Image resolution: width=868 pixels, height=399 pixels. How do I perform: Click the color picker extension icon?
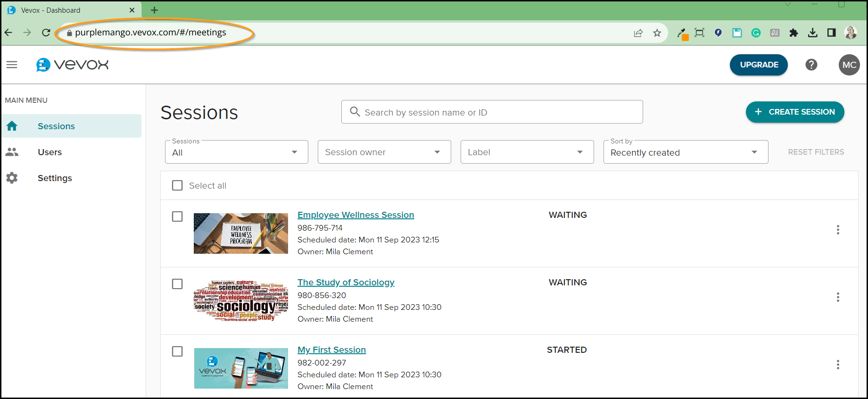pyautogui.click(x=682, y=33)
